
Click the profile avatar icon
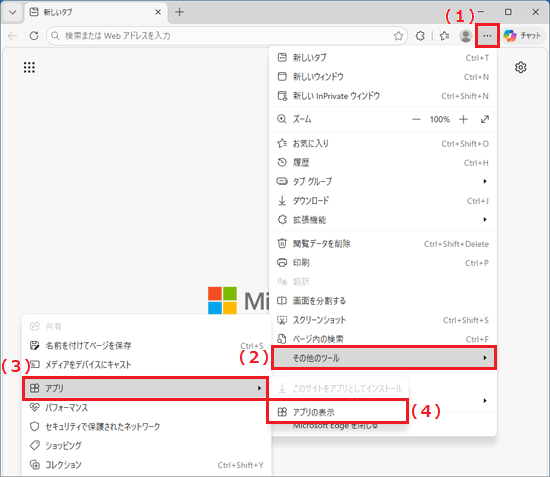click(x=465, y=36)
